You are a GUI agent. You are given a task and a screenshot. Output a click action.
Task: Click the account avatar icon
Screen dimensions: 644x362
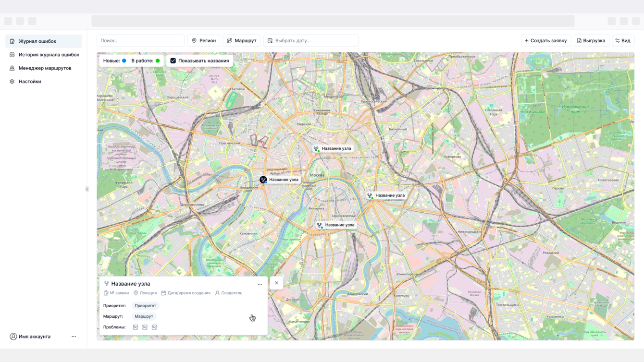point(13,337)
